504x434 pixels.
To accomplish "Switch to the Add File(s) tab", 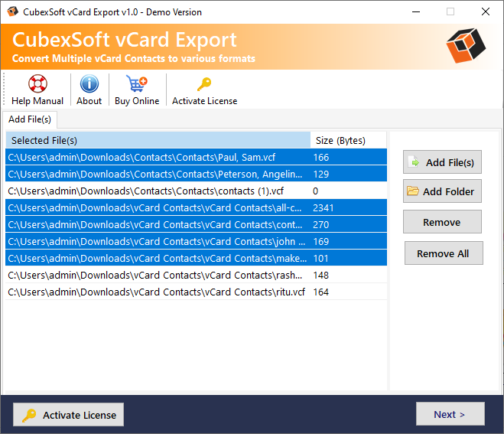I will click(x=30, y=119).
